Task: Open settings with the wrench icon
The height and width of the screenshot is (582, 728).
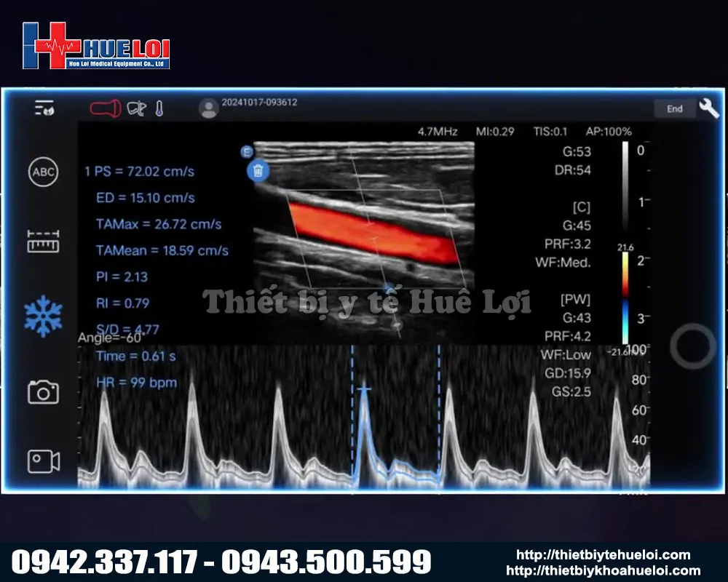Action: [708, 108]
